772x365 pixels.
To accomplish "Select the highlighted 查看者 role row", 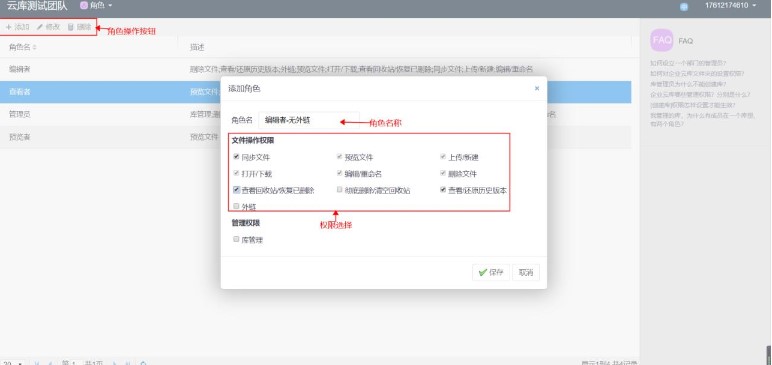I will 316,92.
